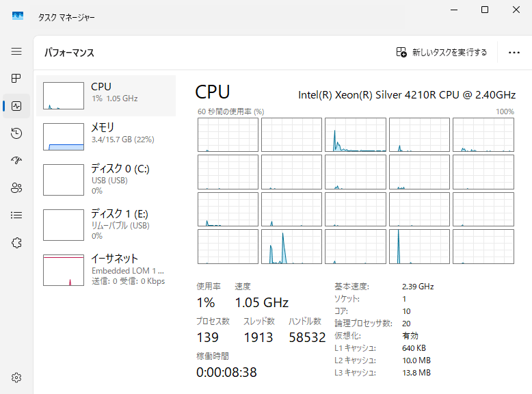Select the イーサネット resource entry
The width and height of the screenshot is (532, 394).
(106, 269)
